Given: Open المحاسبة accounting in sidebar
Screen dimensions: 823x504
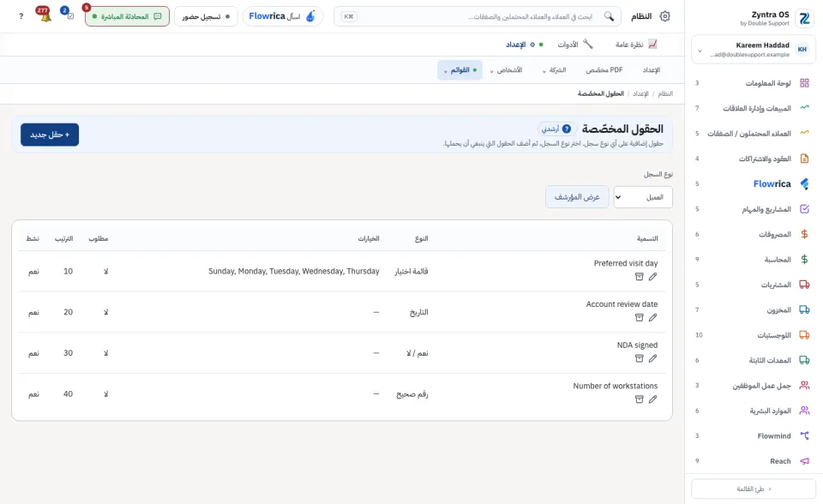Looking at the screenshot, I should click(x=753, y=260).
